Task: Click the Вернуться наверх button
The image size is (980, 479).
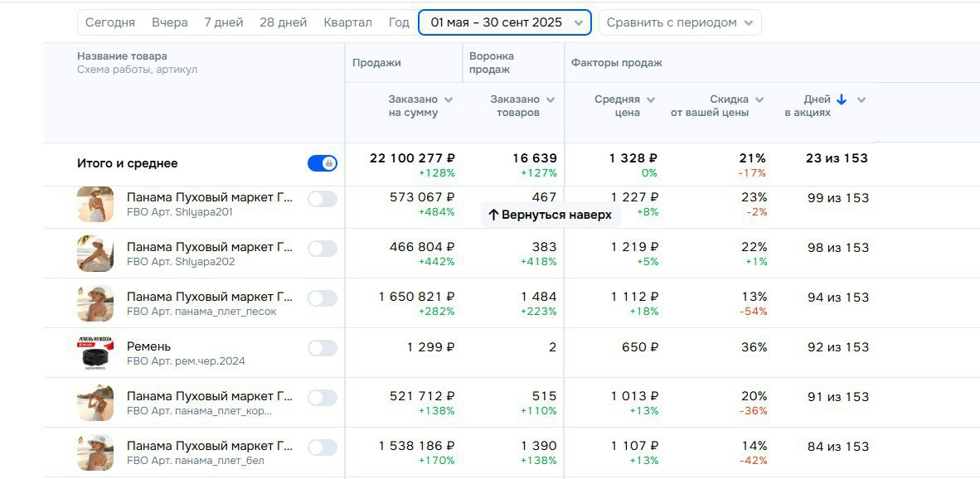Action: [550, 215]
